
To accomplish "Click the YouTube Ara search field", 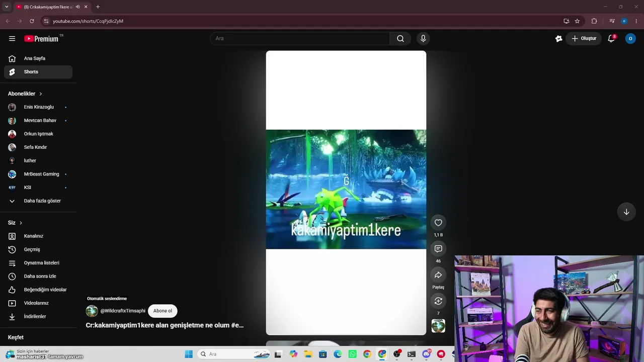I will pyautogui.click(x=300, y=39).
